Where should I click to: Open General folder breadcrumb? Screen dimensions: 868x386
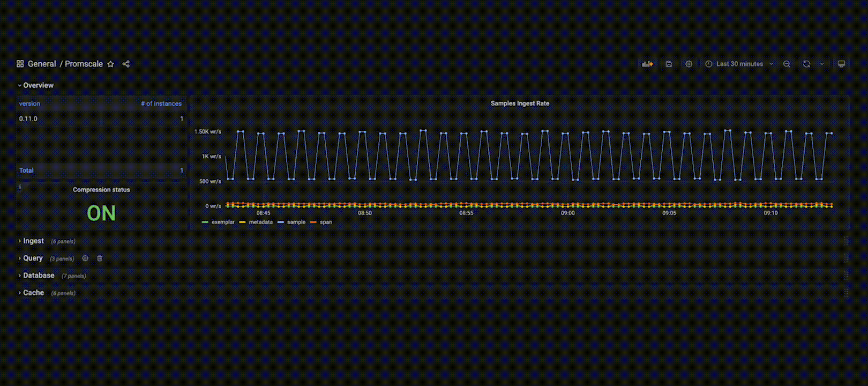(42, 64)
